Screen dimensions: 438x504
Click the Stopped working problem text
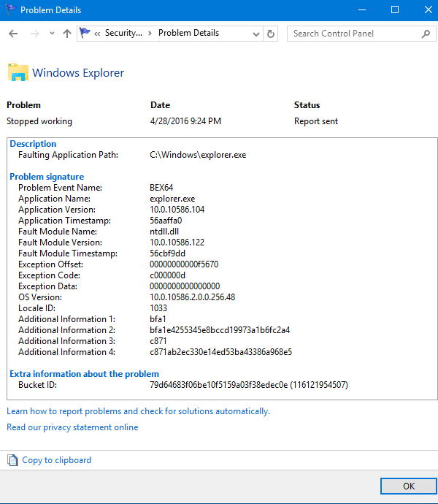coord(39,121)
